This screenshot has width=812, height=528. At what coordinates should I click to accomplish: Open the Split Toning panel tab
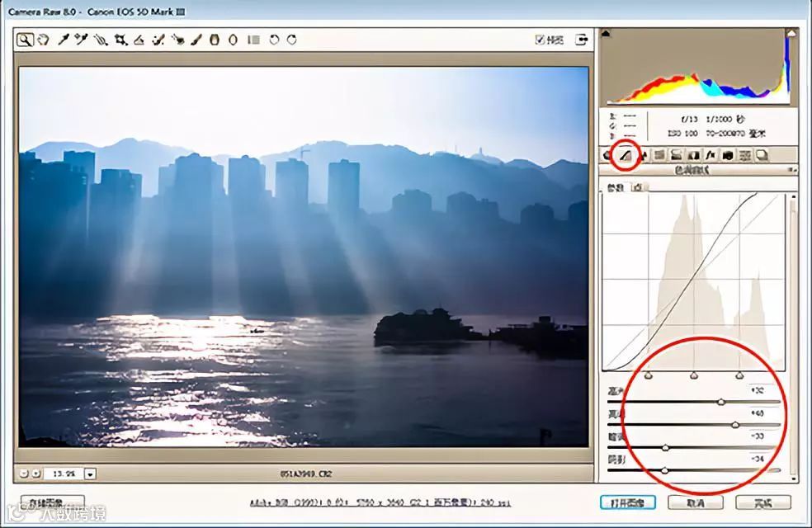click(x=677, y=155)
